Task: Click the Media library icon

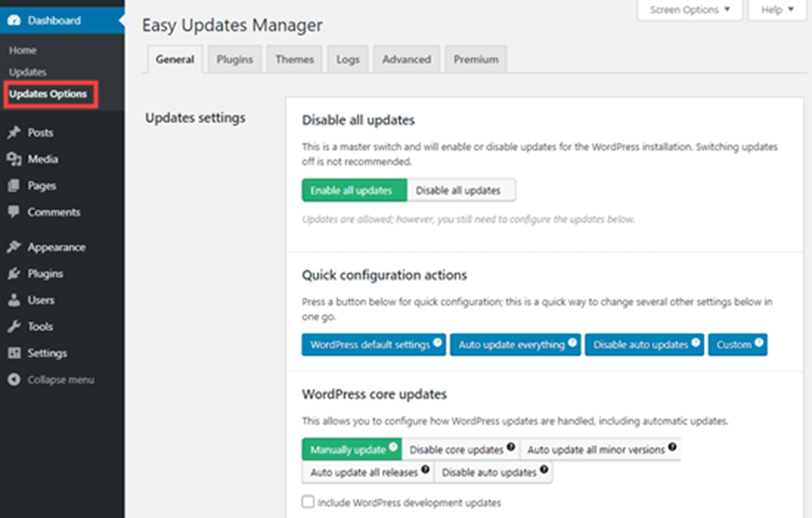Action: tap(14, 159)
